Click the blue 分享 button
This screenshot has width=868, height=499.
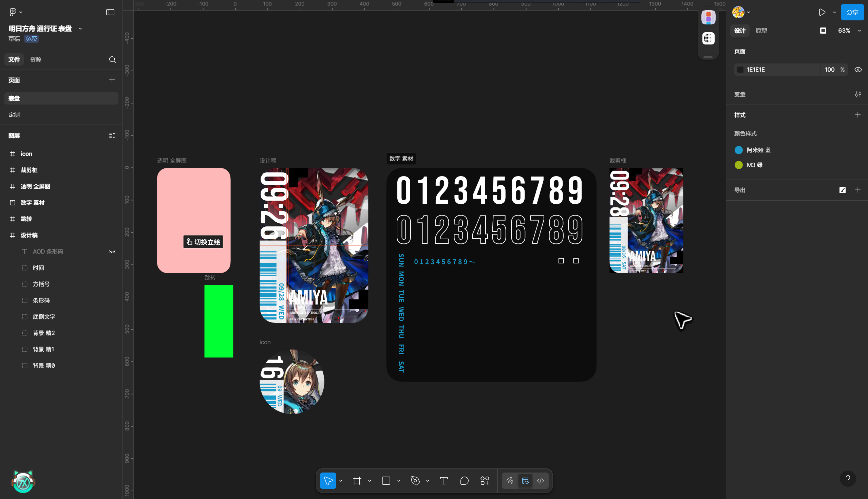tap(852, 12)
